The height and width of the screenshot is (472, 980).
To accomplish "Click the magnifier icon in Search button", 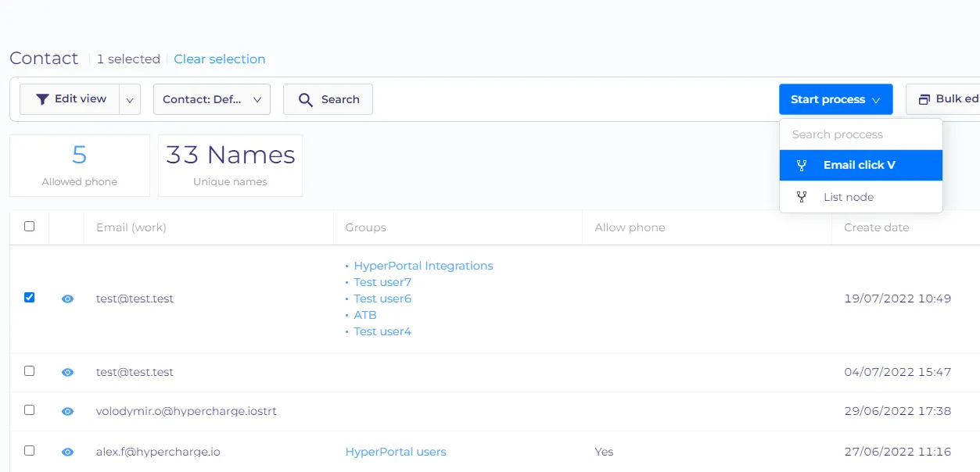I will 306,99.
